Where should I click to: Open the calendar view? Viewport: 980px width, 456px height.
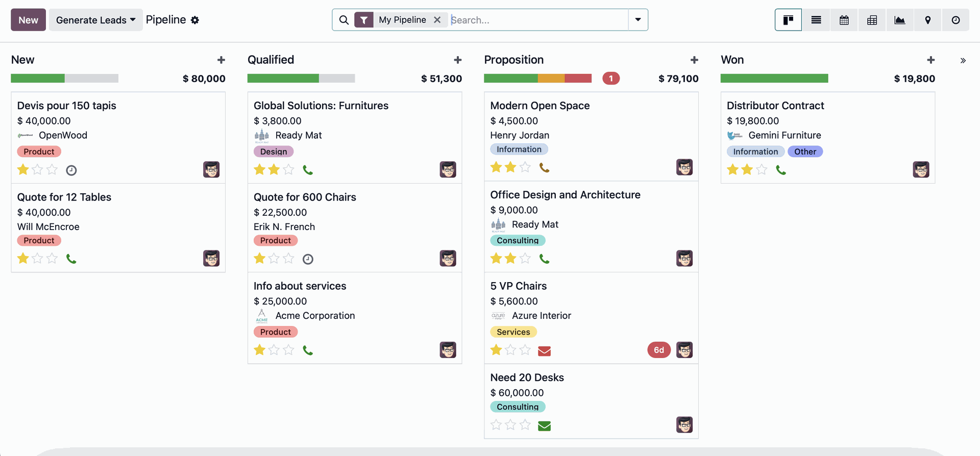pyautogui.click(x=844, y=20)
